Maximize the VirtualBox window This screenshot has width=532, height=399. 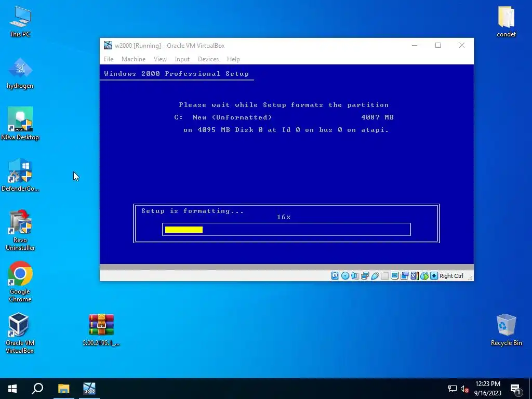(438, 46)
